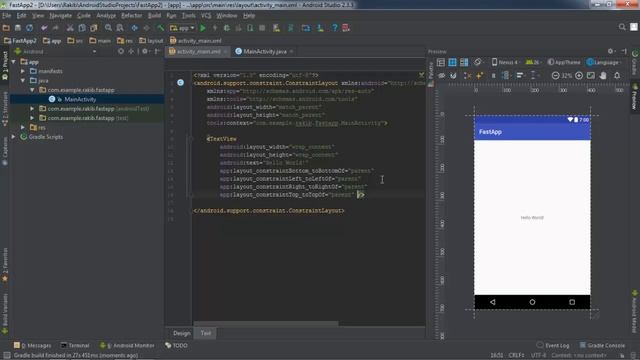640x360 pixels.
Task: Click the editor horizontal scrollbar
Action: tap(265, 324)
